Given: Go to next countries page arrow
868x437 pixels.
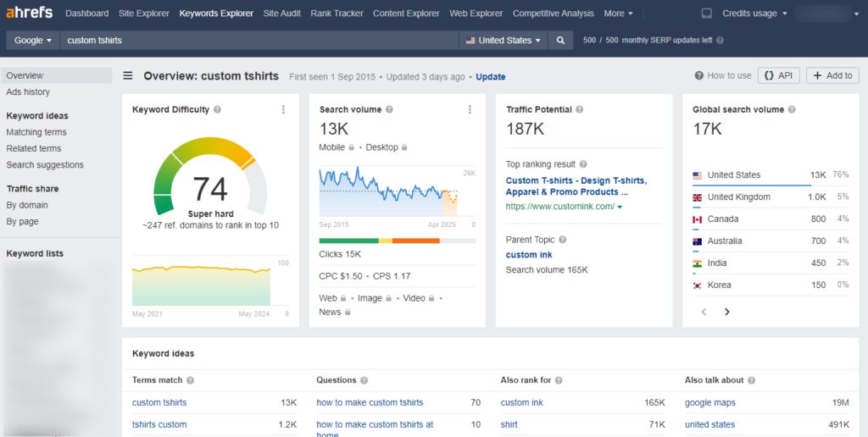Looking at the screenshot, I should [x=727, y=312].
